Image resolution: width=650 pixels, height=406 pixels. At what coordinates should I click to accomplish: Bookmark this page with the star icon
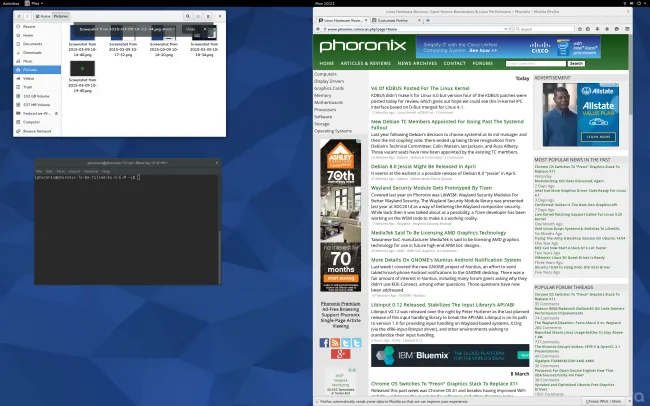click(x=580, y=29)
